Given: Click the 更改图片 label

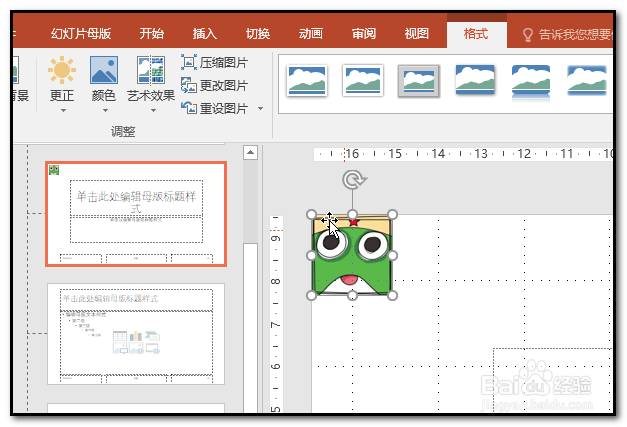Looking at the screenshot, I should 224,86.
